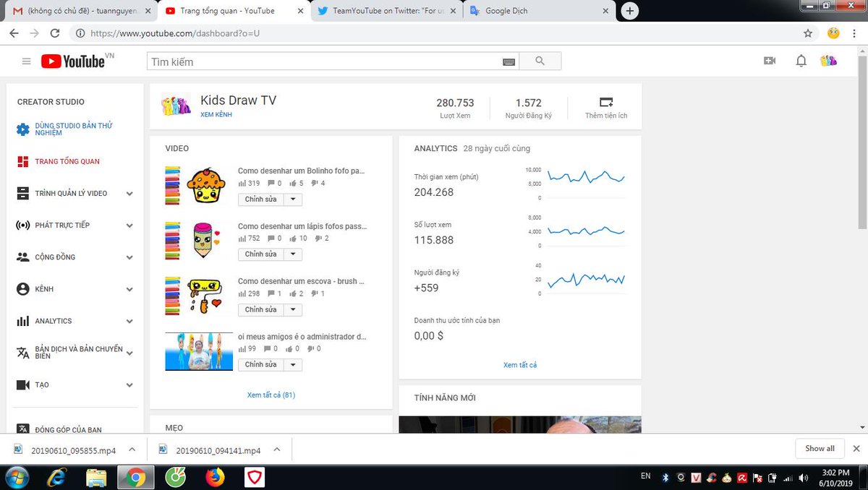Click in the Tìm kiếm search field
The height and width of the screenshot is (490, 868).
coord(324,62)
